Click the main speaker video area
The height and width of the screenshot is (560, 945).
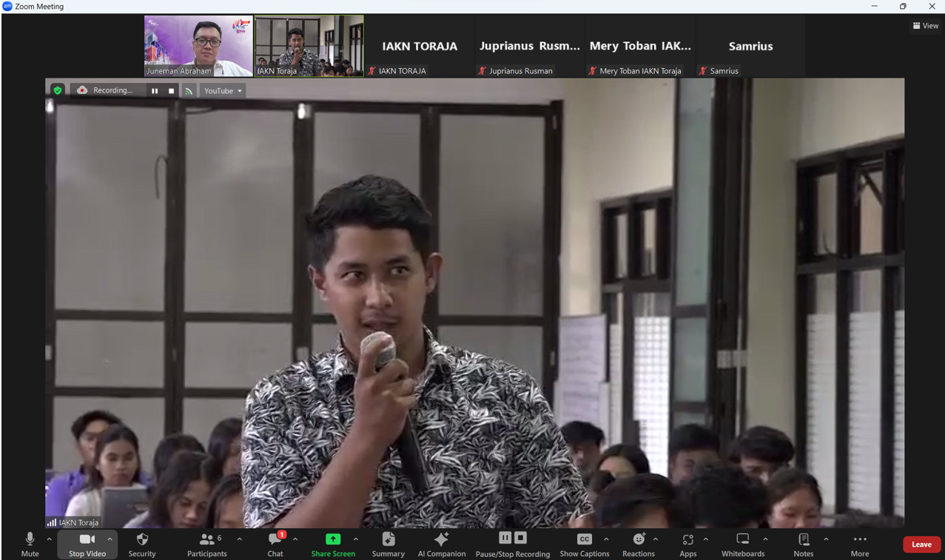click(x=474, y=303)
